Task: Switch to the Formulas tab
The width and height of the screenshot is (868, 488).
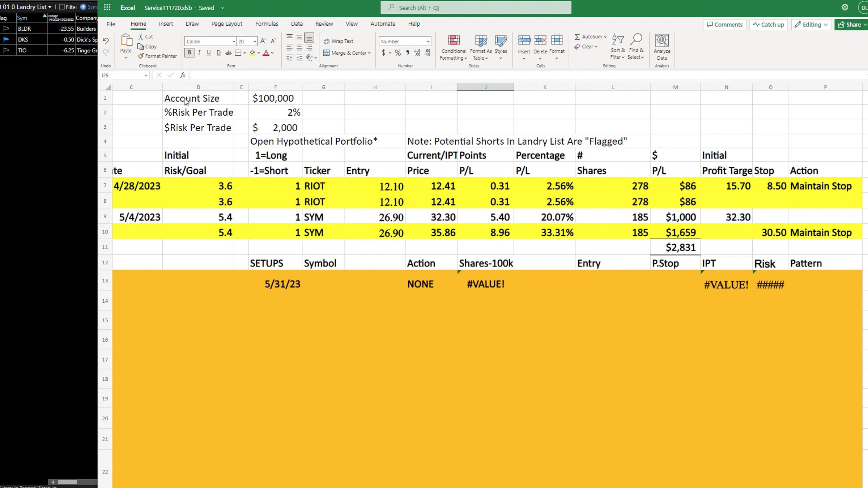Action: [267, 24]
